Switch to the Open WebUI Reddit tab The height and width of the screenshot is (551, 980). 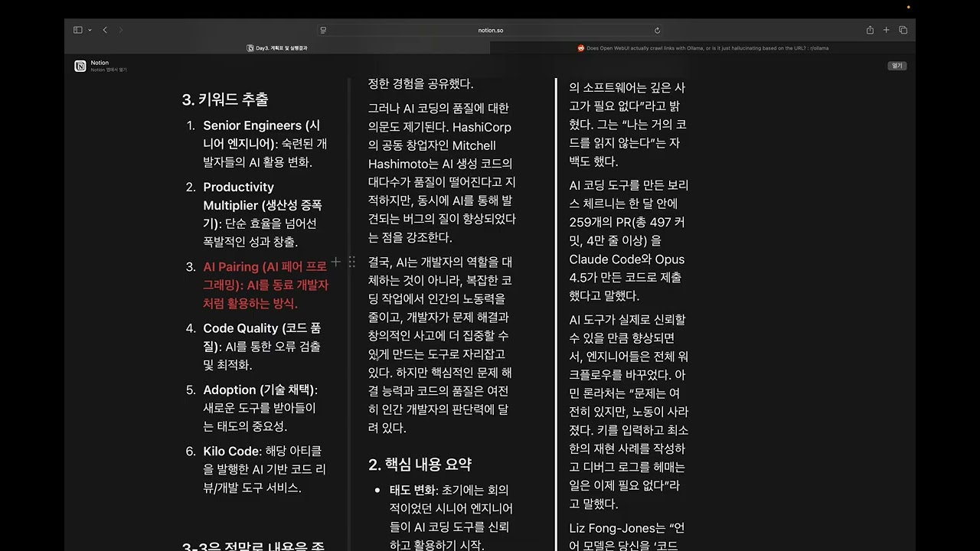[x=703, y=47]
